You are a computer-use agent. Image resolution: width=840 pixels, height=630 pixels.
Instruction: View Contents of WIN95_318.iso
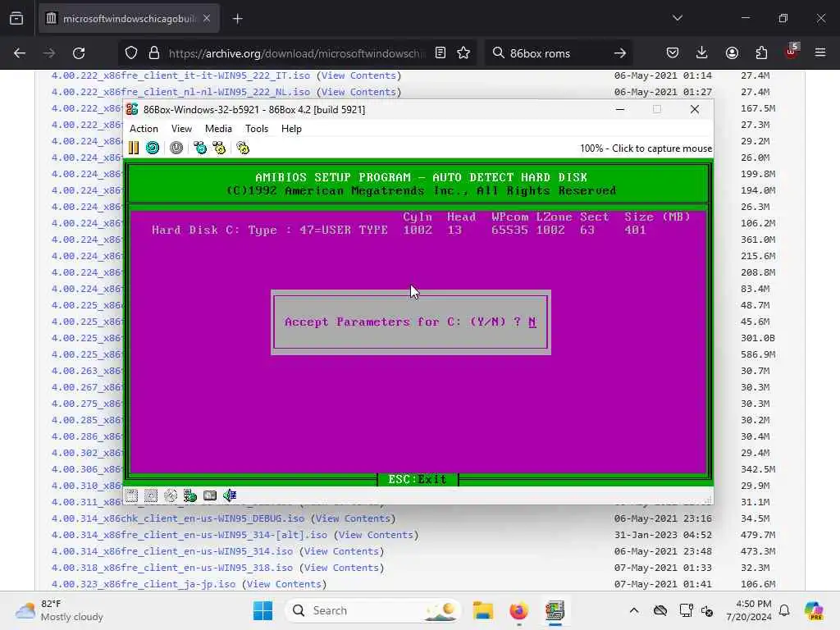pos(341,568)
